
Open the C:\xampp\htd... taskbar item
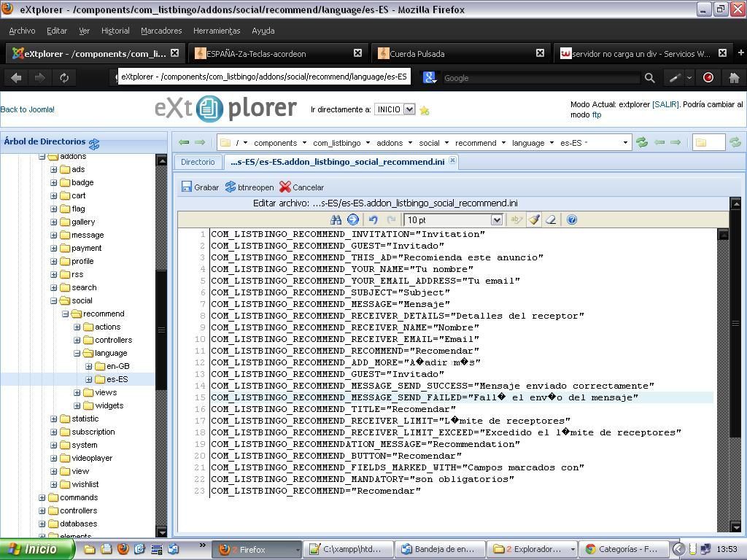[348, 549]
